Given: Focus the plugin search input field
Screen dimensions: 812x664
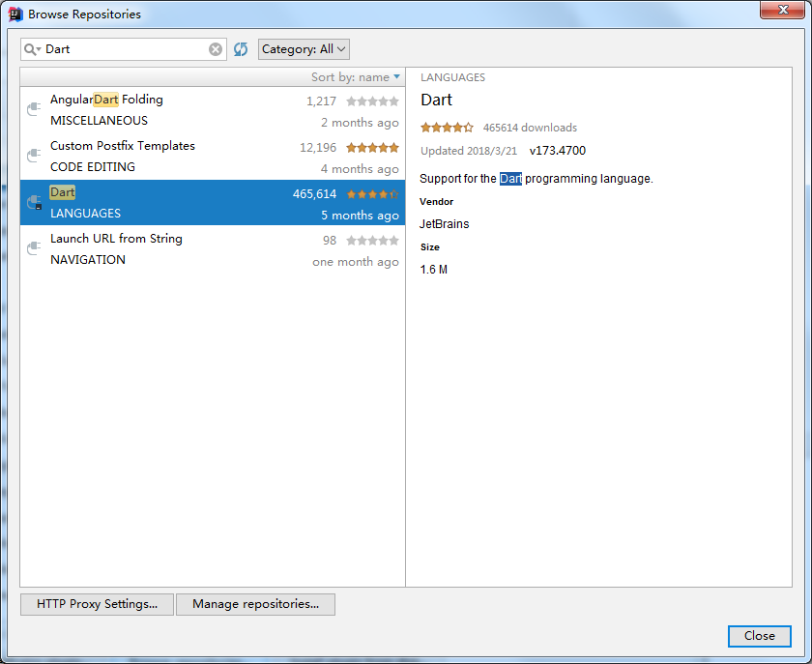Looking at the screenshot, I should point(124,49).
